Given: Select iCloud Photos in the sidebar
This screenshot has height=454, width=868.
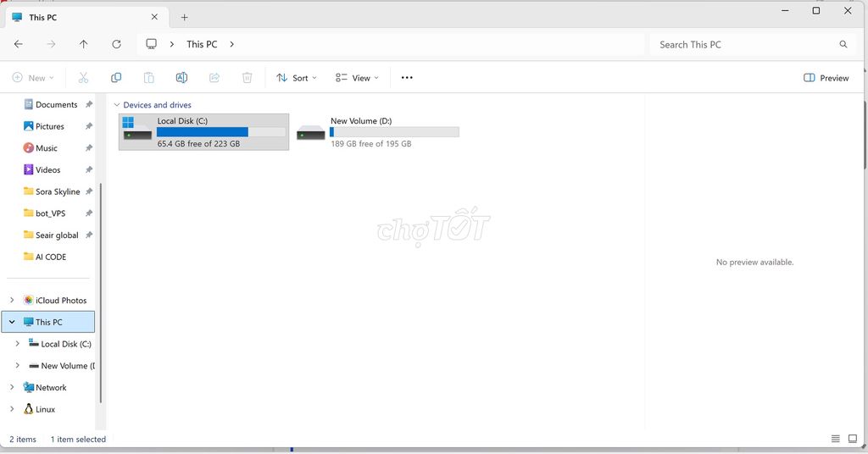Looking at the screenshot, I should pos(55,301).
